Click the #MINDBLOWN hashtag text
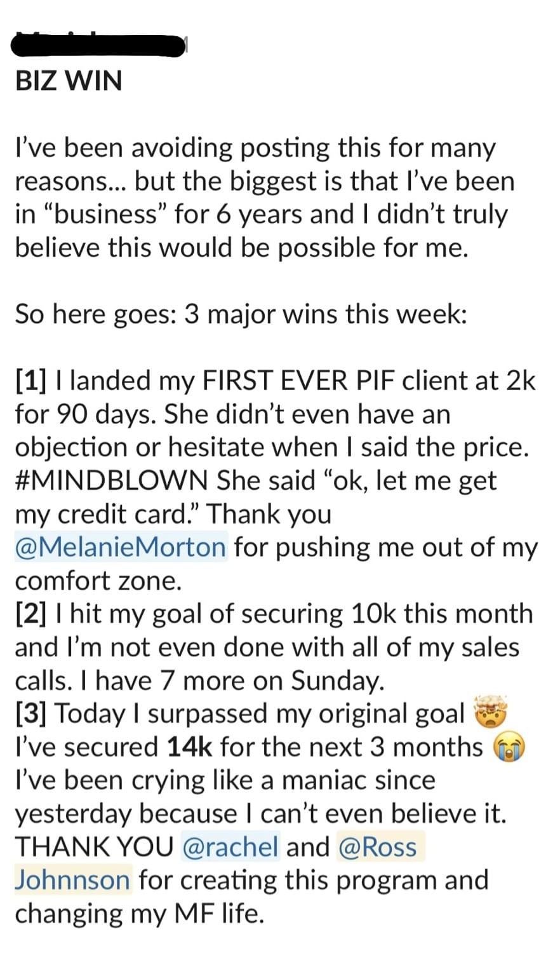The height and width of the screenshot is (967, 560). pyautogui.click(x=111, y=480)
